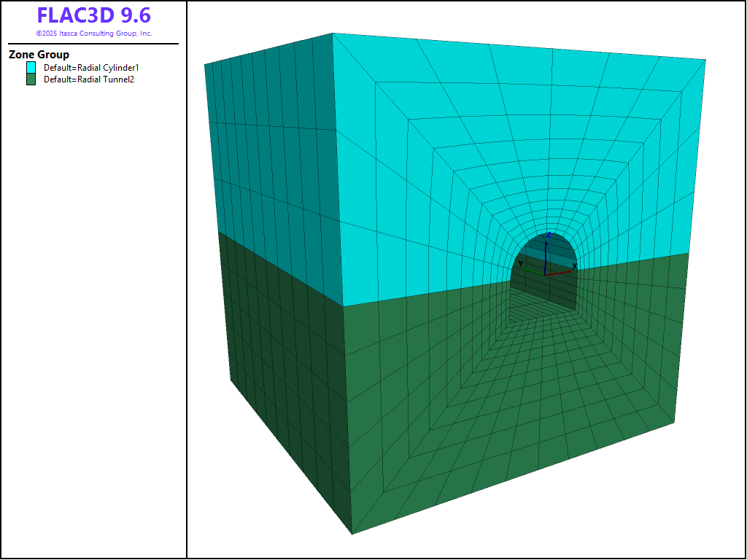Image resolution: width=747 pixels, height=560 pixels.
Task: Click the bottom front corner of the model
Action: click(x=352, y=534)
